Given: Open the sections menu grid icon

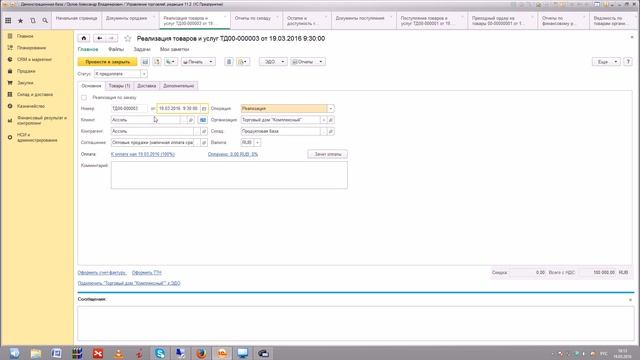Looking at the screenshot, I should pyautogui.click(x=8, y=20).
